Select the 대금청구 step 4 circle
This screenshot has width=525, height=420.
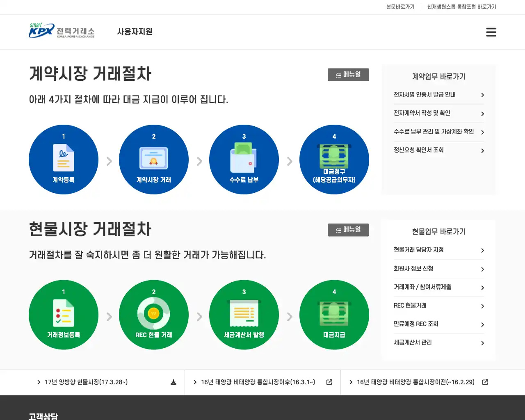(x=334, y=160)
